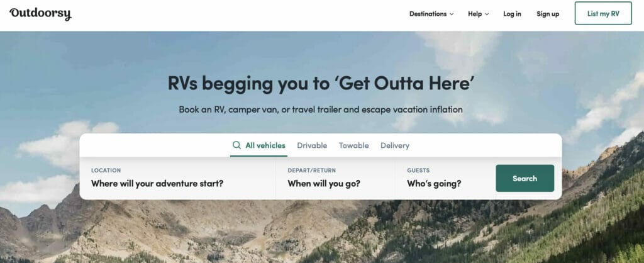Click the vacation inflation subheading text
Viewport: 644px width, 263px height.
321,109
